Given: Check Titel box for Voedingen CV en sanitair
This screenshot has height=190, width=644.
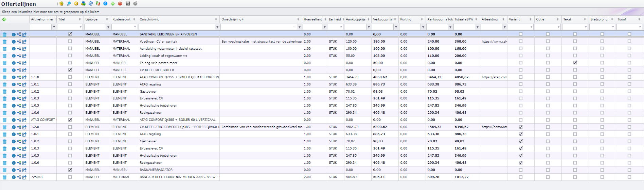Looking at the screenshot, I should coord(70,41).
